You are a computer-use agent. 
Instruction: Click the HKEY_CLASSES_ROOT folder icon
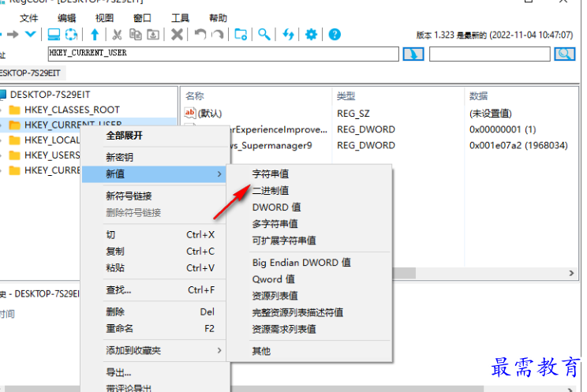coord(15,110)
